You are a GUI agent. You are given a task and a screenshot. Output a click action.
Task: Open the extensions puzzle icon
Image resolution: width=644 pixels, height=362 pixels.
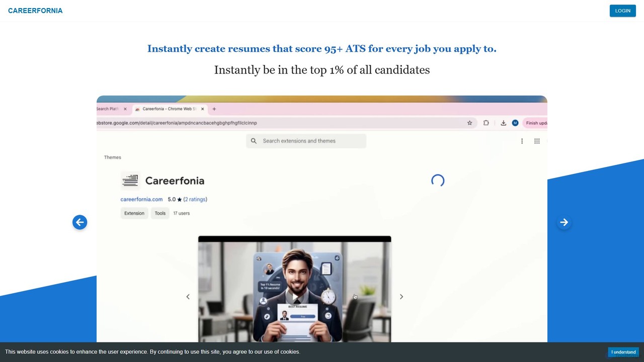pos(486,123)
